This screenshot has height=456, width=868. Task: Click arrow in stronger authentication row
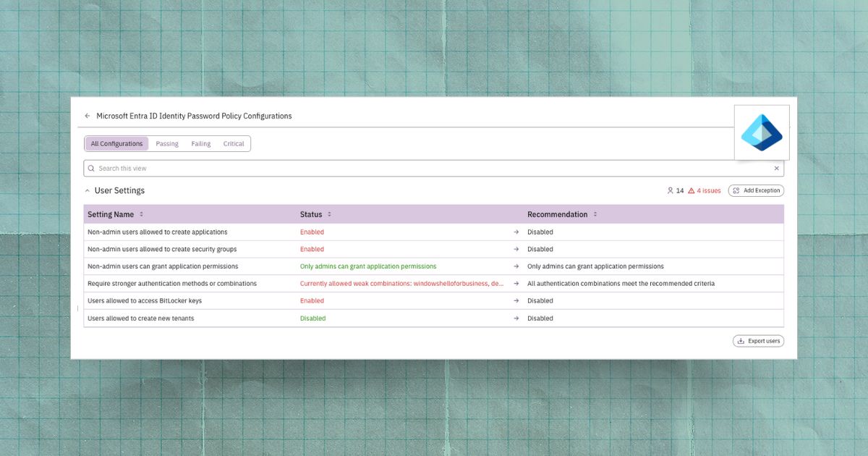coord(516,284)
